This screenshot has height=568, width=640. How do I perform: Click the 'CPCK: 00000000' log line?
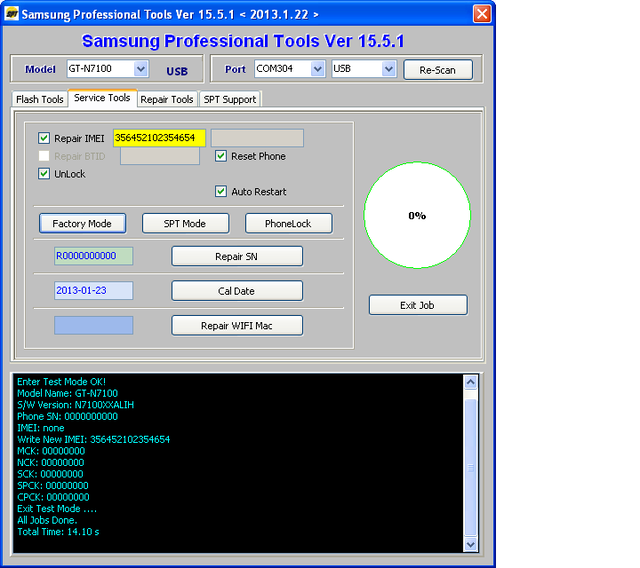coord(53,497)
